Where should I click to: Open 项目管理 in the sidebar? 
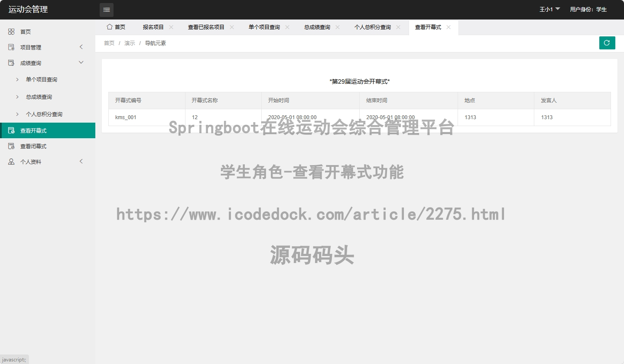pos(48,47)
